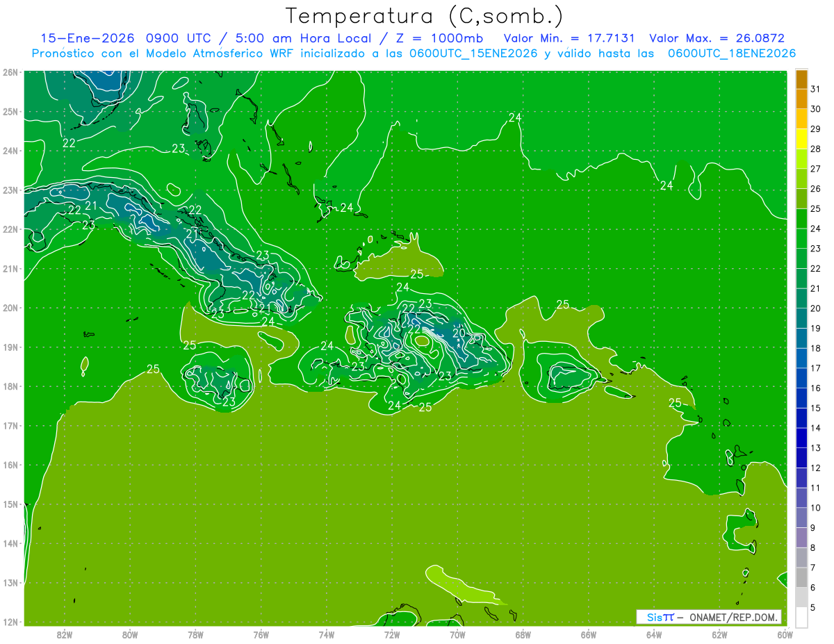Click the legend value '18'
The height and width of the screenshot is (644, 834).
815,348
